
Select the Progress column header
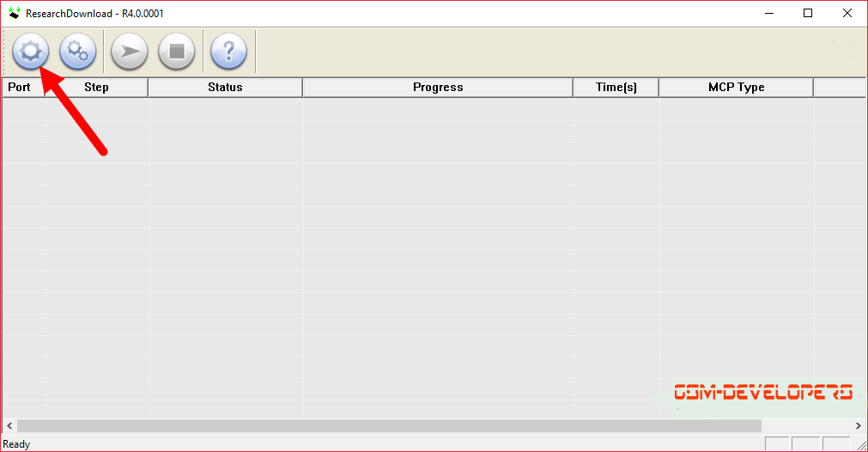point(438,88)
